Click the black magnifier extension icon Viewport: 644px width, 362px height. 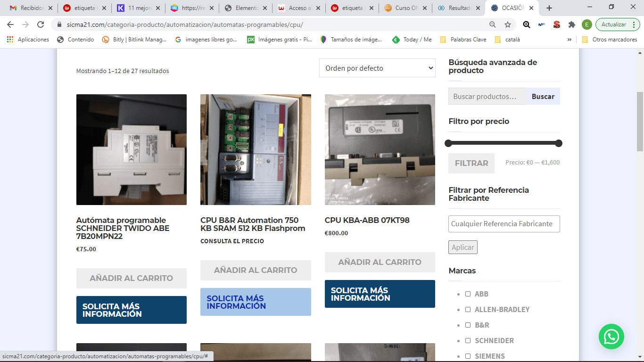tap(527, 25)
